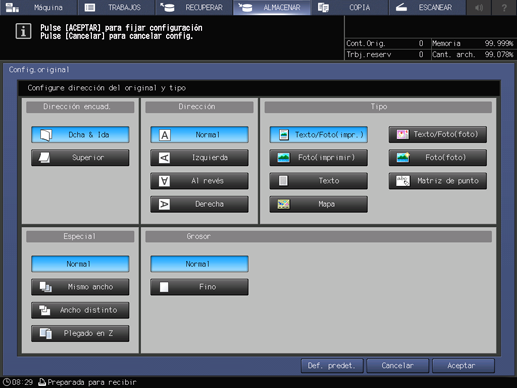Select Mismo ancho special option
This screenshot has width=517, height=388.
[80, 287]
